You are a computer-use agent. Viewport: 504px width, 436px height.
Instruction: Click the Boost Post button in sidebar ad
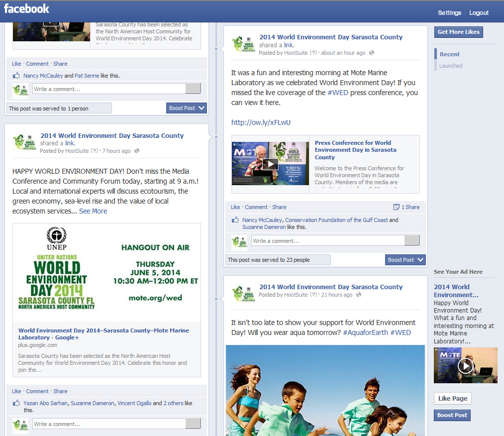tap(452, 415)
